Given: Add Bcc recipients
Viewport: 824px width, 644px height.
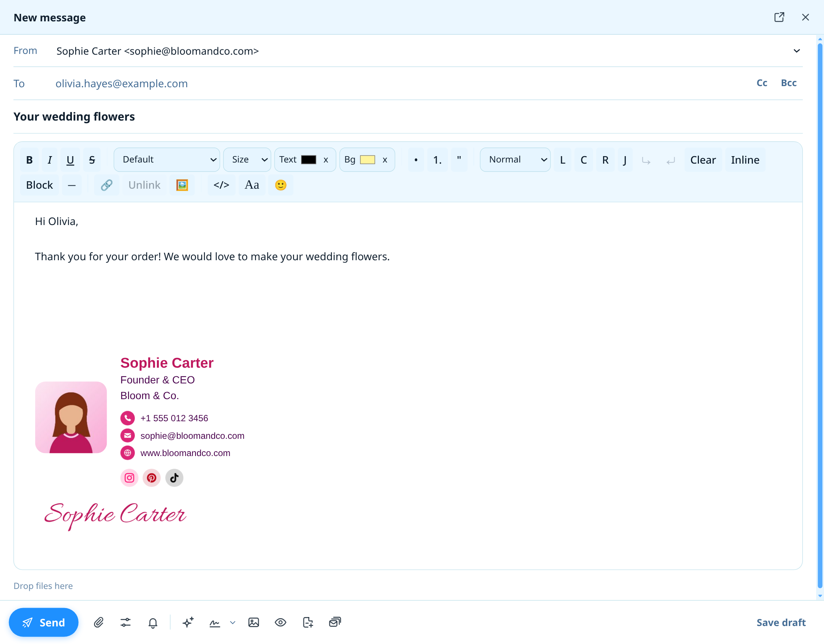Looking at the screenshot, I should (788, 83).
